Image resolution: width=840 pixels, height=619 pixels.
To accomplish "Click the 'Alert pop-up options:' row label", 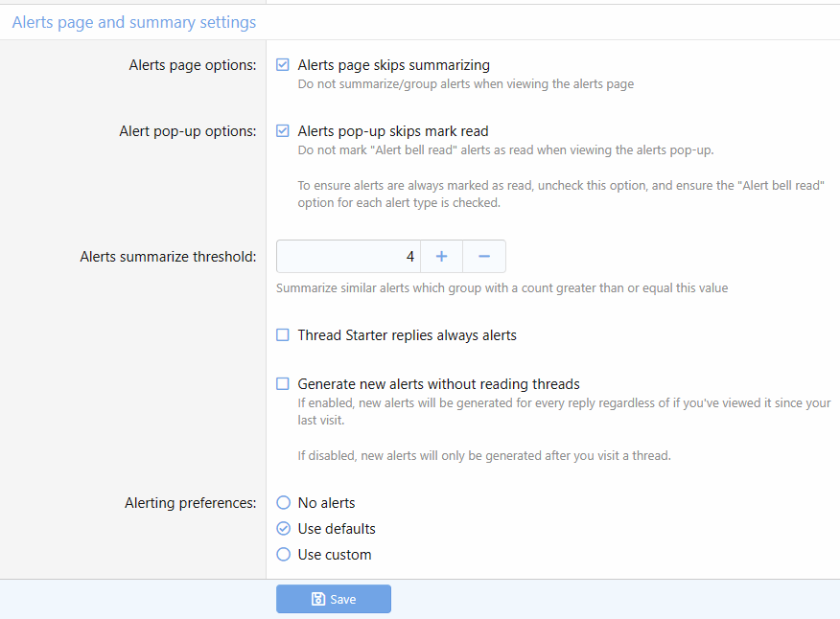I will 188,131.
